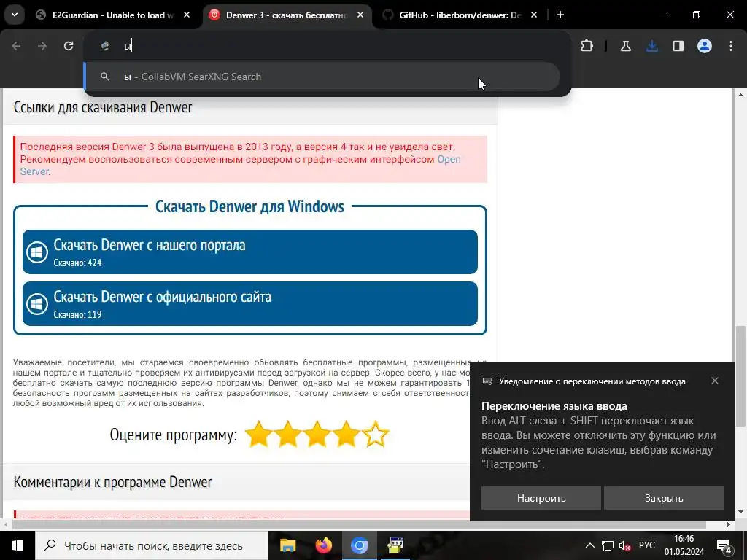Image resolution: width=747 pixels, height=560 pixels.
Task: Expand the hidden system tray icons
Action: tap(589, 545)
